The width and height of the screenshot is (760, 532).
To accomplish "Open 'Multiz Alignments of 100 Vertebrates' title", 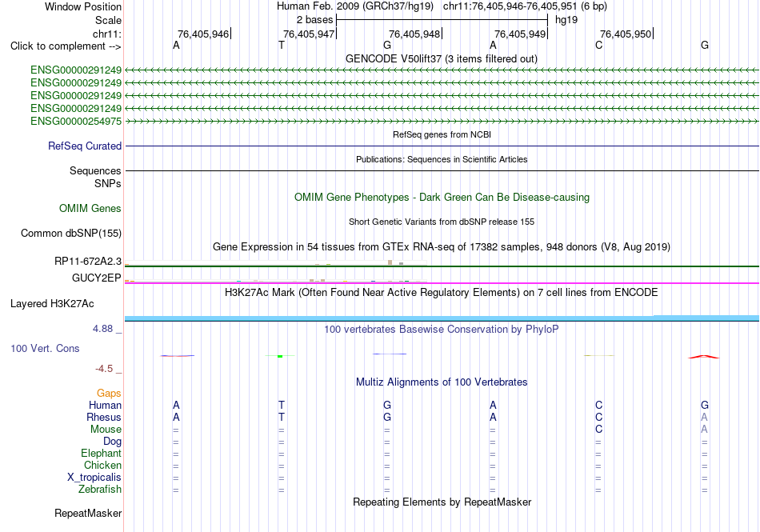I will click(442, 382).
